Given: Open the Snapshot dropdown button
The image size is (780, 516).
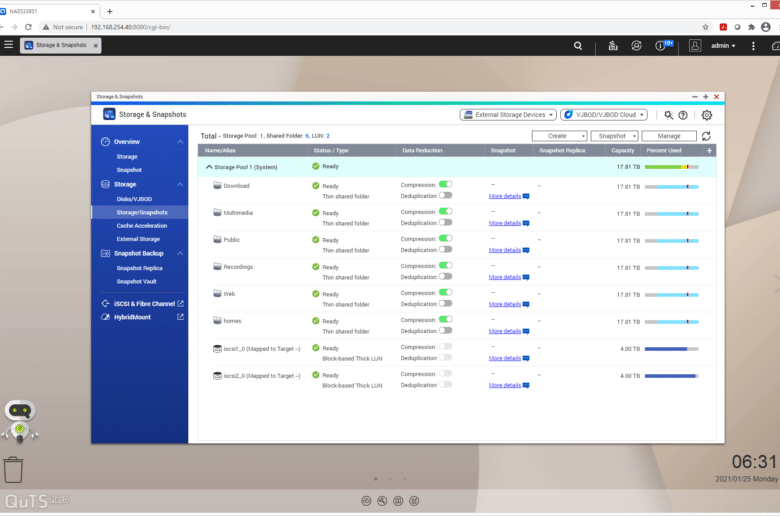Looking at the screenshot, I should 614,136.
